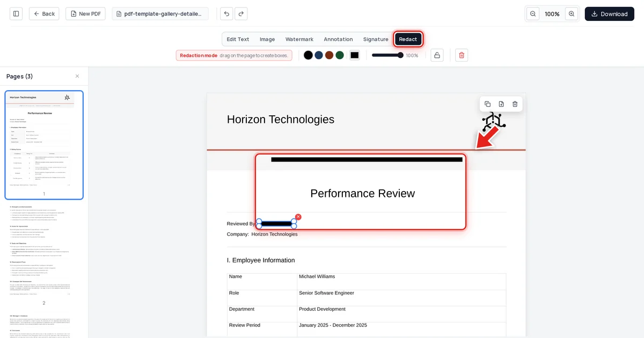This screenshot has height=338, width=644.
Task: Pick the navy blue redaction color
Action: point(319,55)
